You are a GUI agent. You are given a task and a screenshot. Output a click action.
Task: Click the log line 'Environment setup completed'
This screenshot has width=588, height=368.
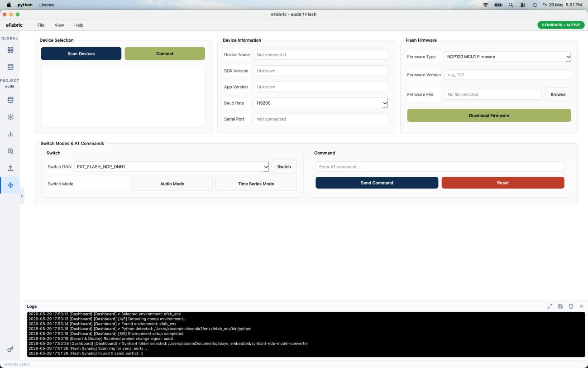pyautogui.click(x=106, y=334)
